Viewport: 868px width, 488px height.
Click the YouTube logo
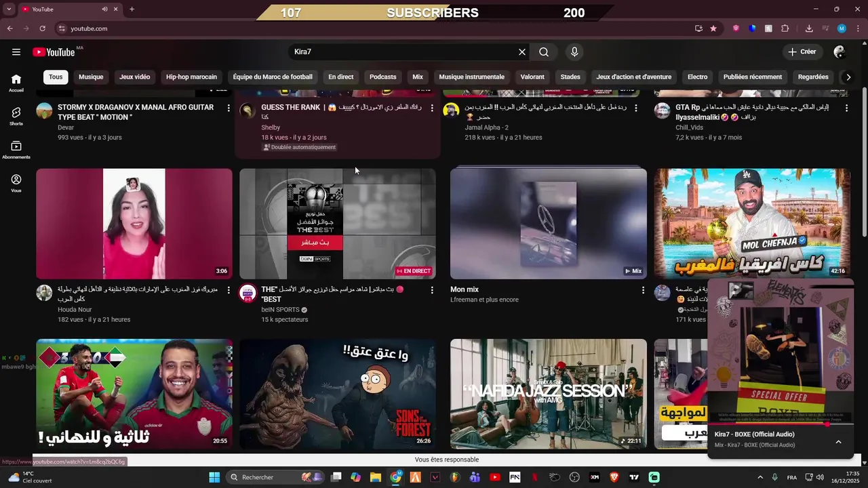point(54,52)
